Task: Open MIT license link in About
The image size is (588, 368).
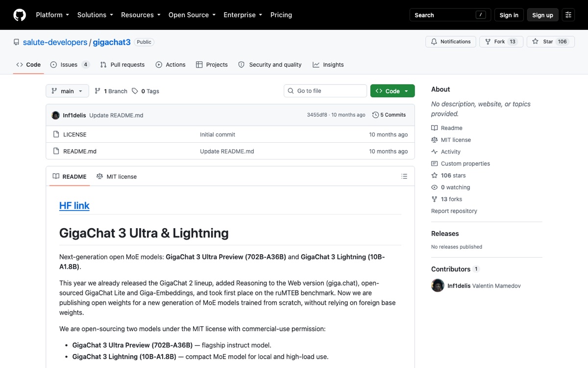Action: point(451,140)
